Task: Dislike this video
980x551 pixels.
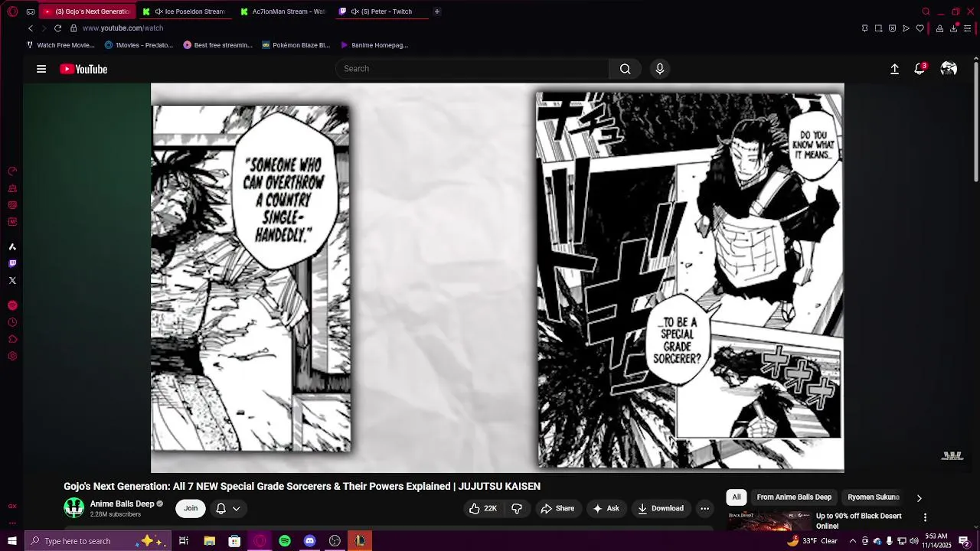Action: click(x=517, y=508)
